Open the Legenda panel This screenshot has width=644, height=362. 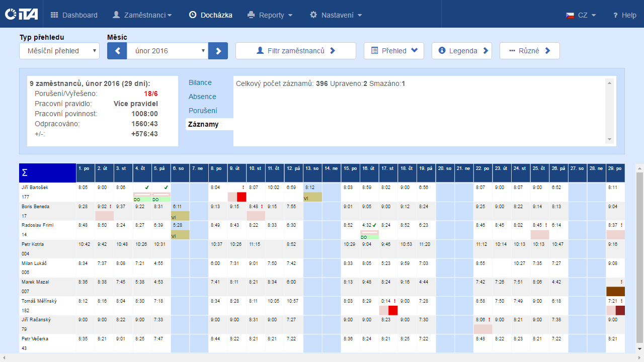[462, 51]
